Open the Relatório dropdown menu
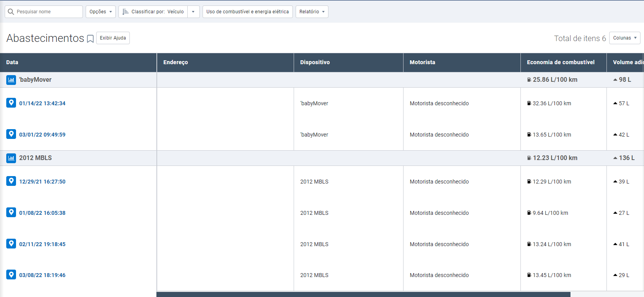This screenshot has height=297, width=644. [x=312, y=12]
